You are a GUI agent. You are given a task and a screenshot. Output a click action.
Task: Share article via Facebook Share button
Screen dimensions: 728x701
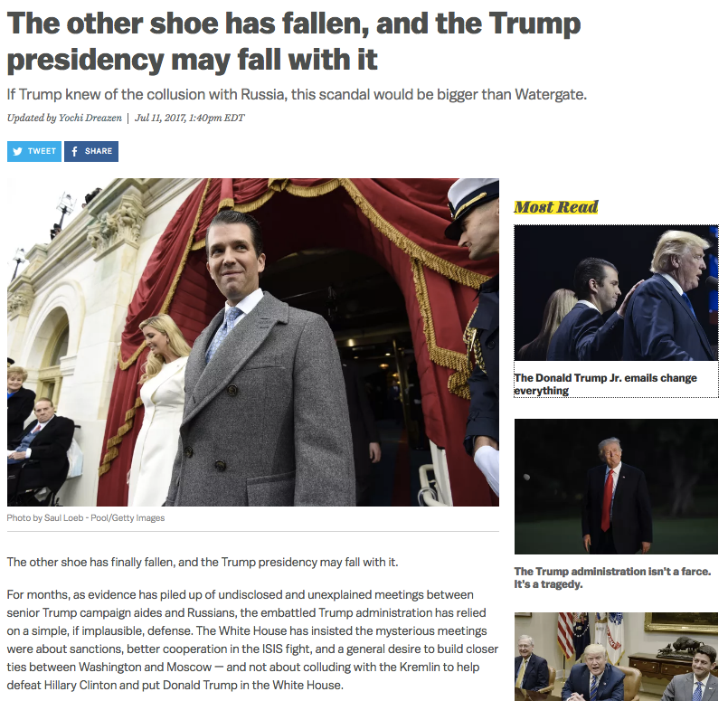[91, 151]
